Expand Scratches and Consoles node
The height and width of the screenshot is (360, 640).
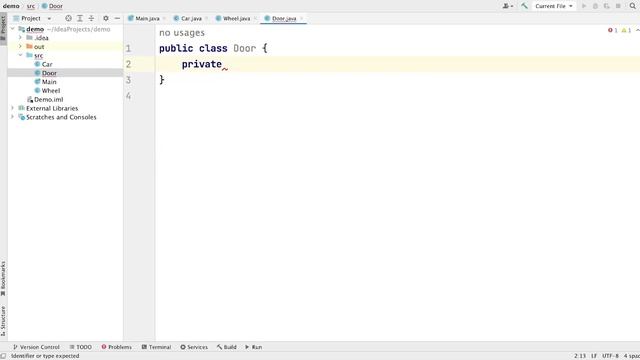coord(13,117)
